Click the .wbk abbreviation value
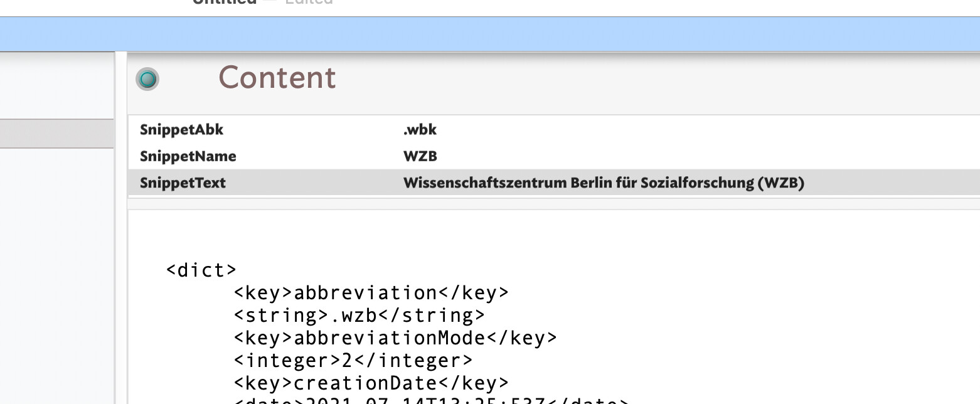The image size is (980, 404). [420, 130]
